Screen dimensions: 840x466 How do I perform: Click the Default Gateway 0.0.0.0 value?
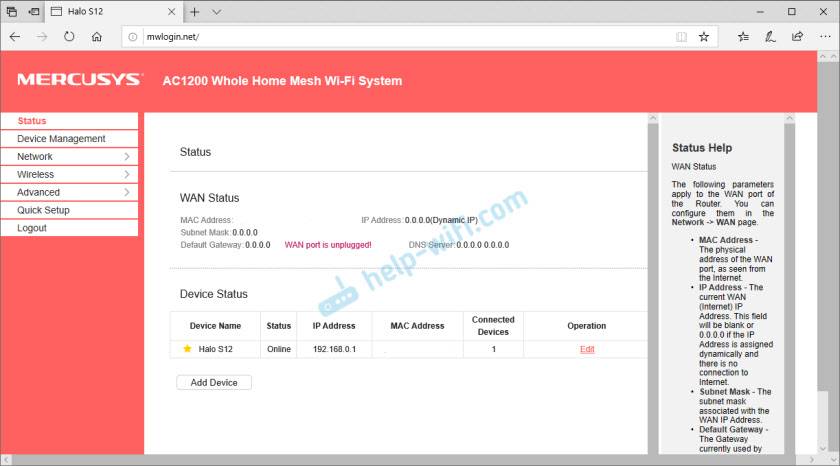[258, 245]
